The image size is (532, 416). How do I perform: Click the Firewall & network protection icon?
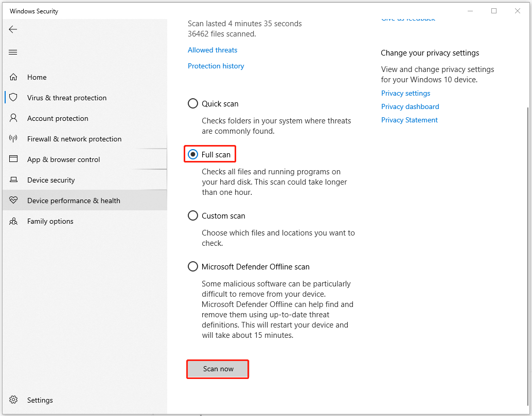click(13, 139)
